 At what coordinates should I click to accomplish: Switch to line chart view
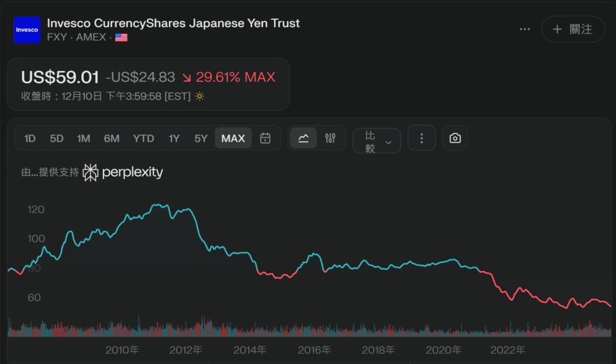pyautogui.click(x=303, y=138)
